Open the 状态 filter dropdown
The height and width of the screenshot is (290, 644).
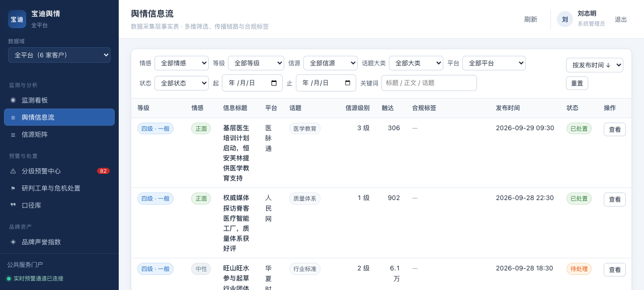(x=182, y=83)
